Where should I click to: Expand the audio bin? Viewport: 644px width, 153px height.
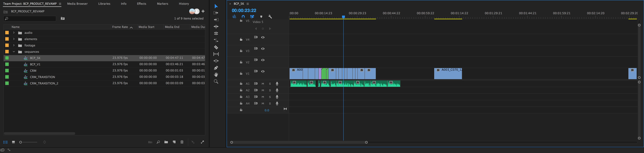(14, 33)
